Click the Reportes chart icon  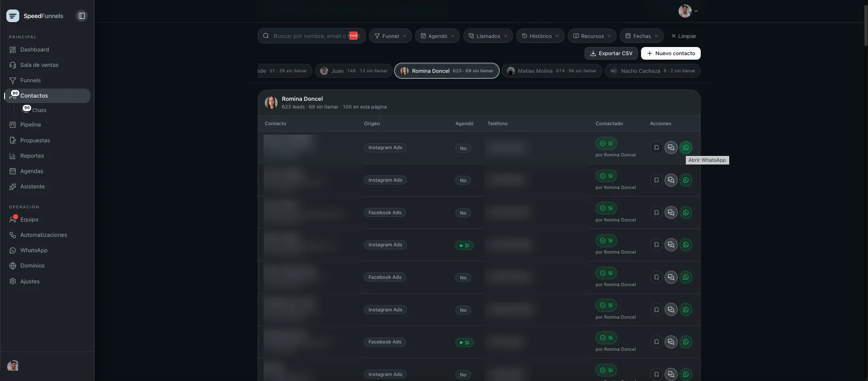click(x=13, y=156)
